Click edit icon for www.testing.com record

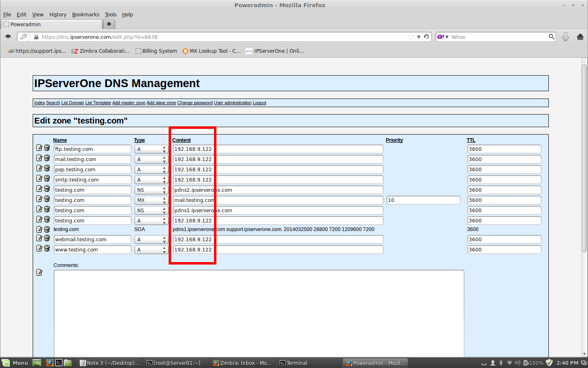39,248
